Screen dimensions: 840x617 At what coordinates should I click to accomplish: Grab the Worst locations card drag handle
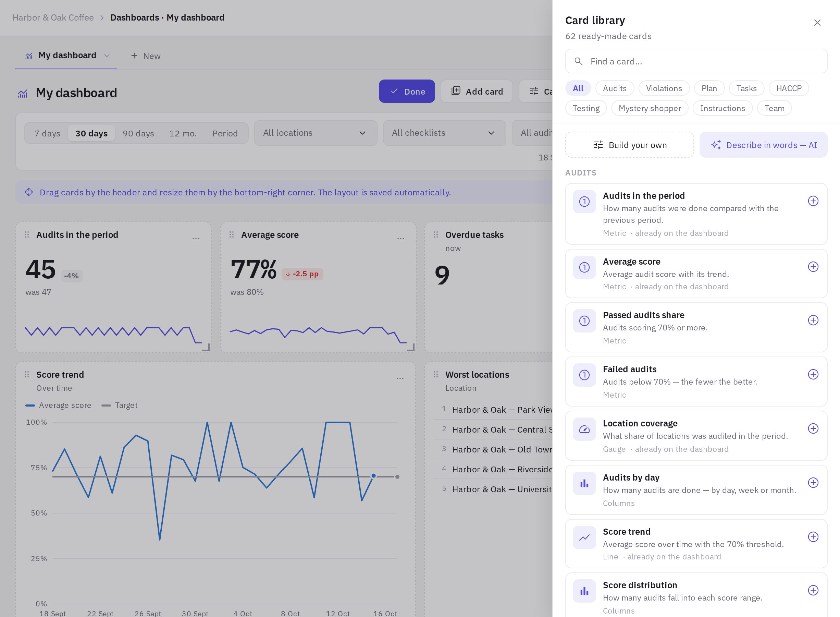(x=435, y=375)
